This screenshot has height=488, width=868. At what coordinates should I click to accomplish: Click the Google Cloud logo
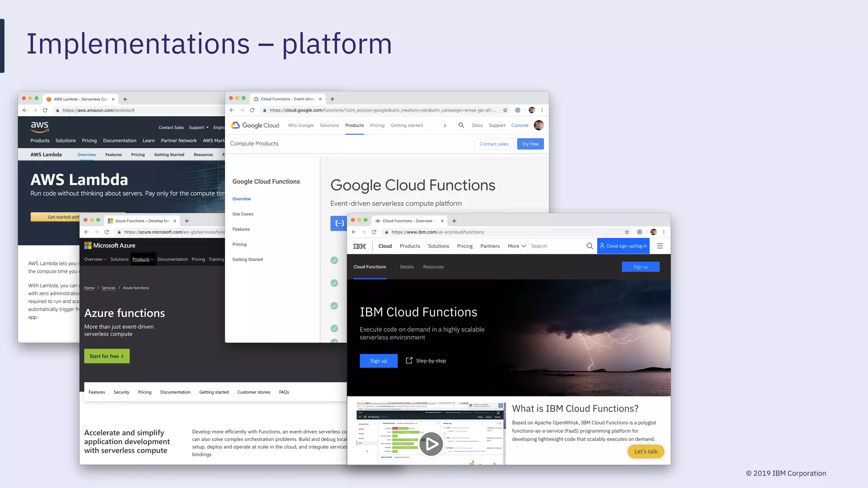[x=255, y=125]
